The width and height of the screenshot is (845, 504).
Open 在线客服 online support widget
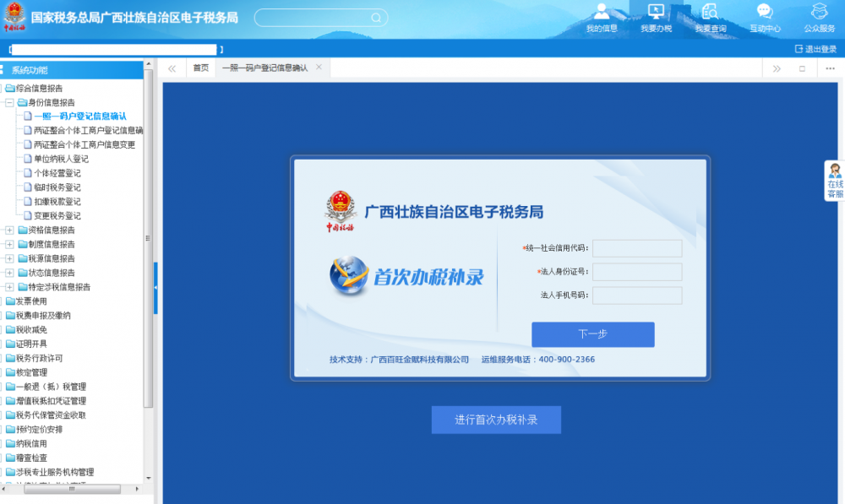point(835,181)
